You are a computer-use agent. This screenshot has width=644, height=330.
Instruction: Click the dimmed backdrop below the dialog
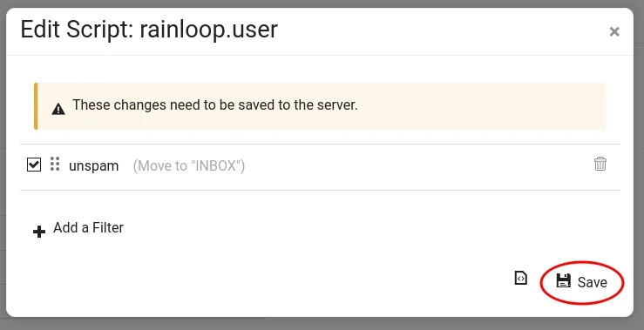tap(322, 324)
